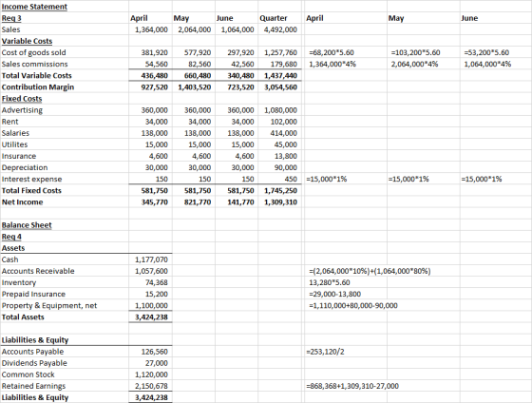This screenshot has width=532, height=403.
Task: Select accounts receivable value 1,057,600
Action: [x=151, y=271]
